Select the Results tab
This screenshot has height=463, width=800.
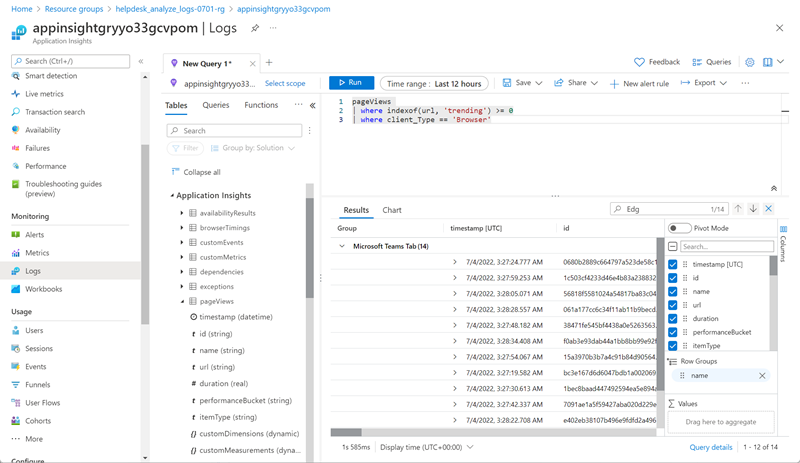pyautogui.click(x=356, y=210)
